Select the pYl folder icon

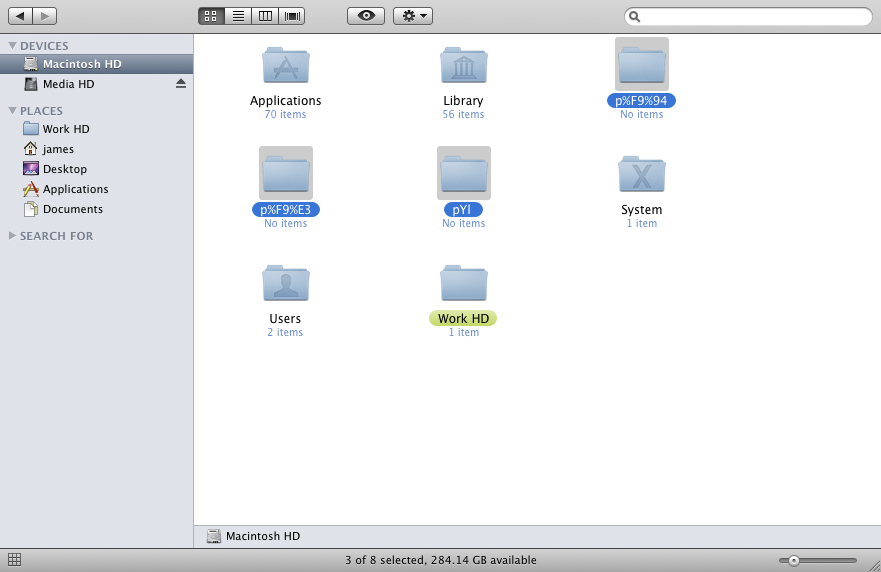[x=464, y=174]
